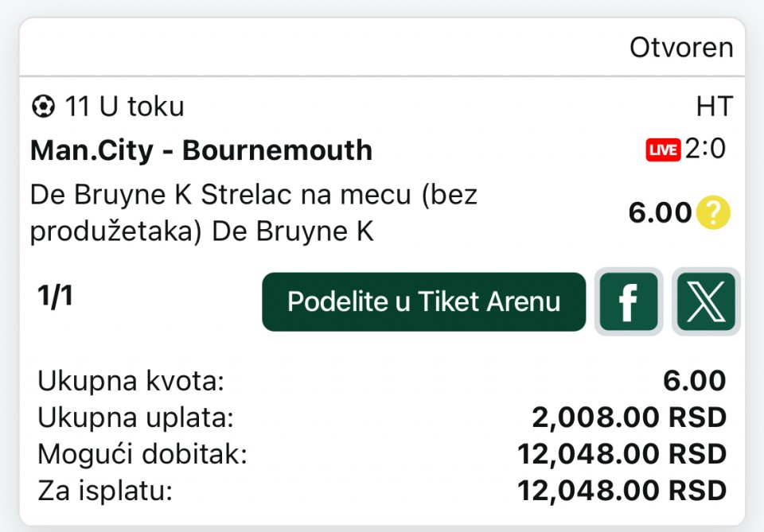Click the yellow question mark help icon
The height and width of the screenshot is (532, 764).
tap(713, 212)
